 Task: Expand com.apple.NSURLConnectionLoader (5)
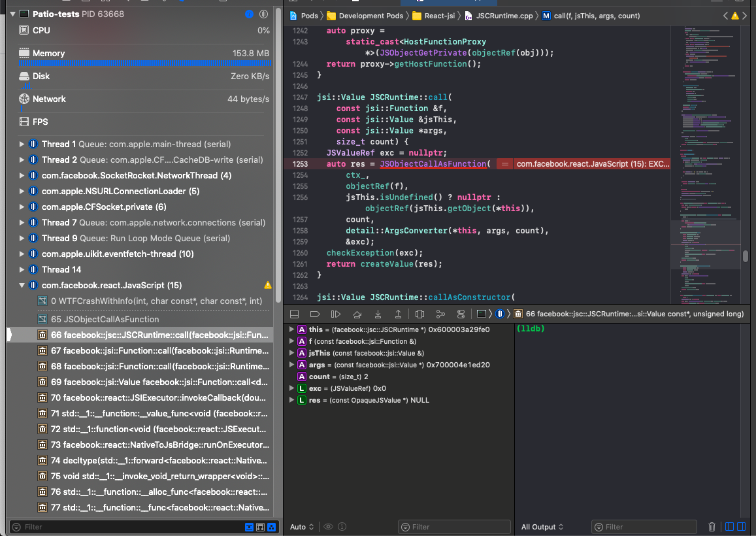(22, 191)
